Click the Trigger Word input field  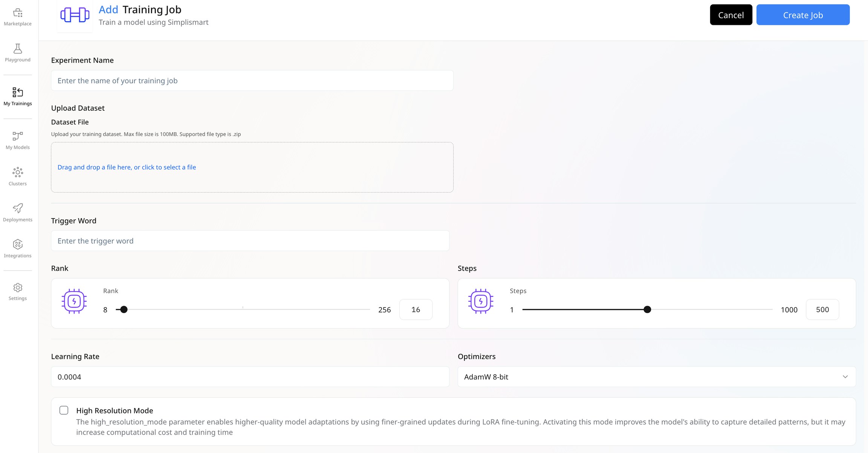[250, 241]
